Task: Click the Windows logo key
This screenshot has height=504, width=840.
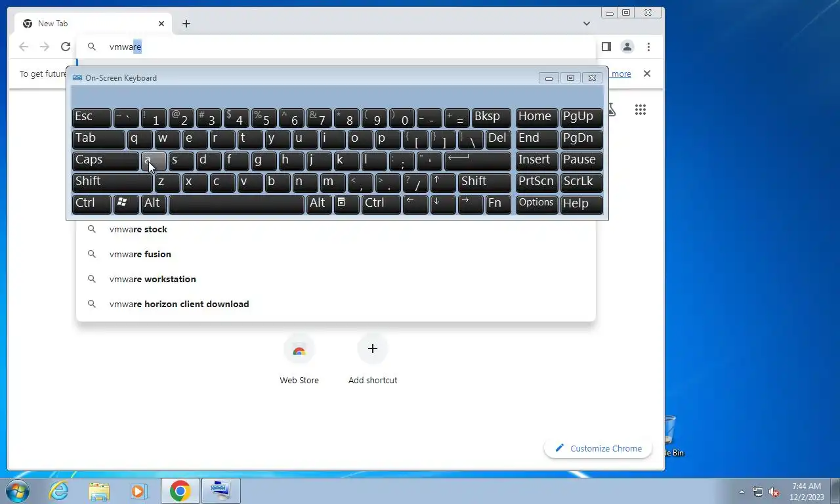Action: click(126, 204)
